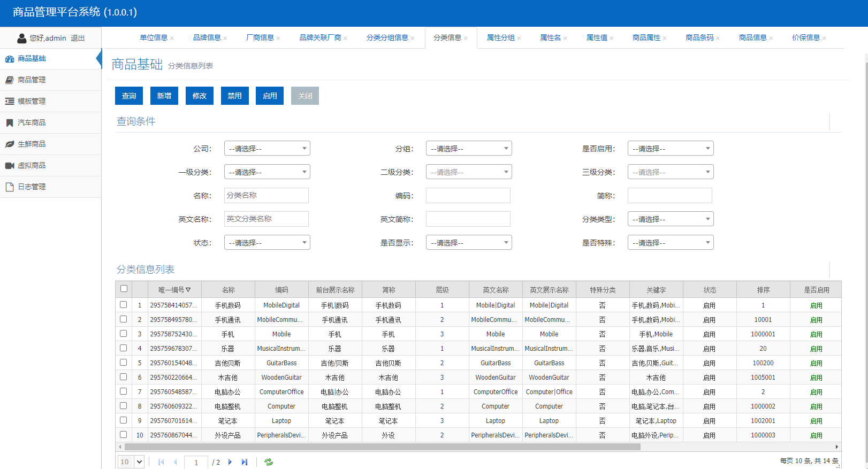The image size is (868, 469).
Task: Switch to the 属性分组 tab
Action: point(500,38)
